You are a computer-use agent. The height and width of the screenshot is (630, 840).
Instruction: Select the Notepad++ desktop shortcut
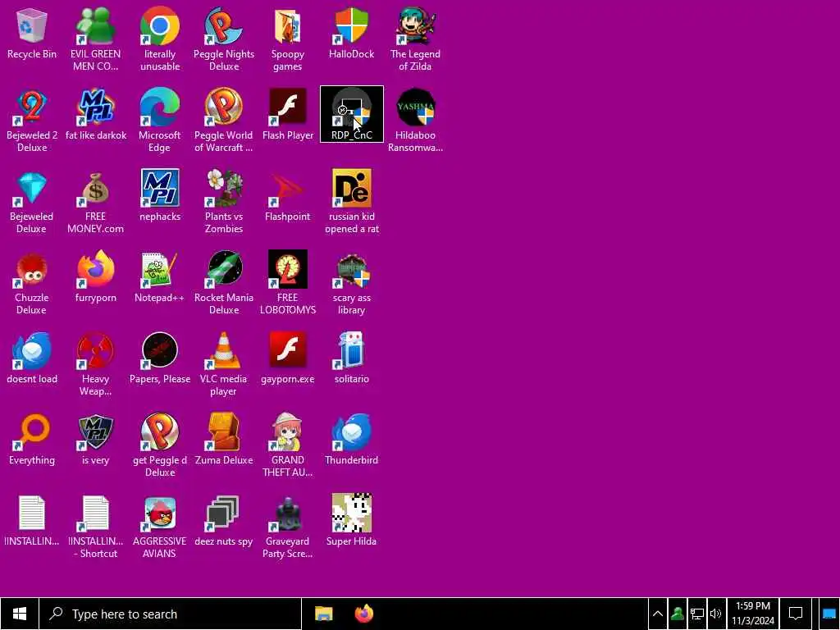coord(160,277)
